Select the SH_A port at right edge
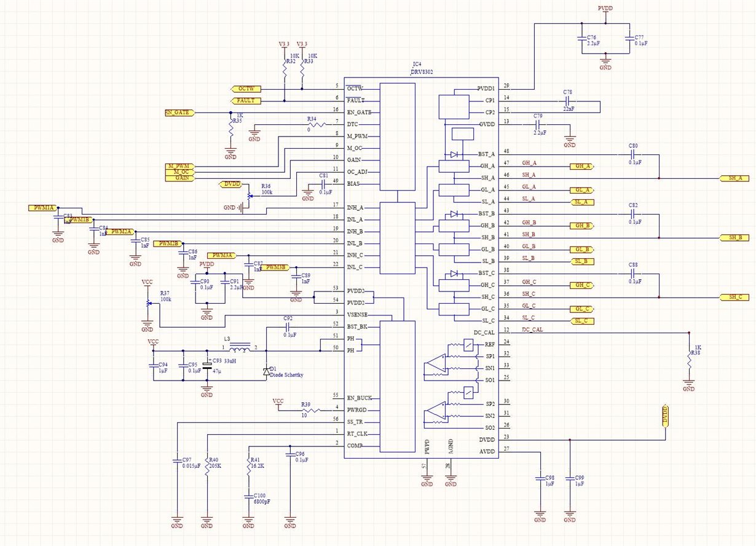Screen dimensions: 756x546 (x=734, y=178)
